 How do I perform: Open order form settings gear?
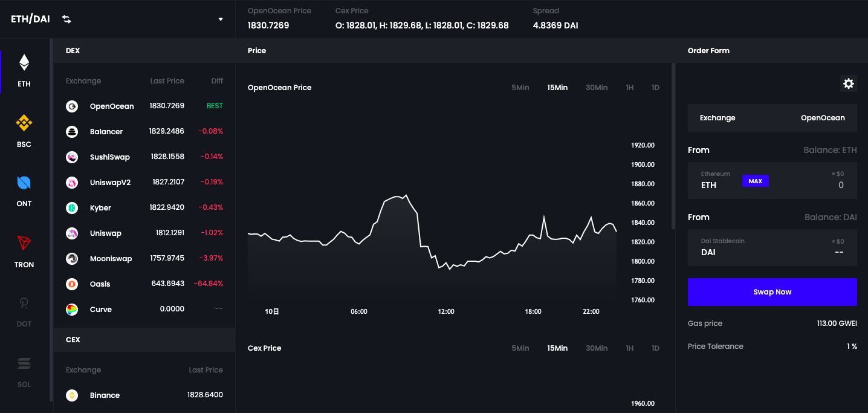pyautogui.click(x=849, y=83)
